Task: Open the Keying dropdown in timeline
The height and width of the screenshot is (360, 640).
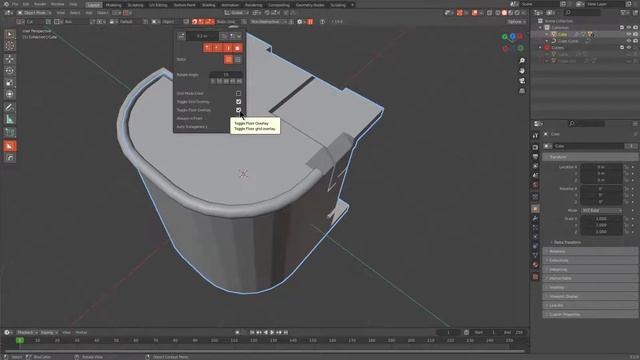Action: 49,332
